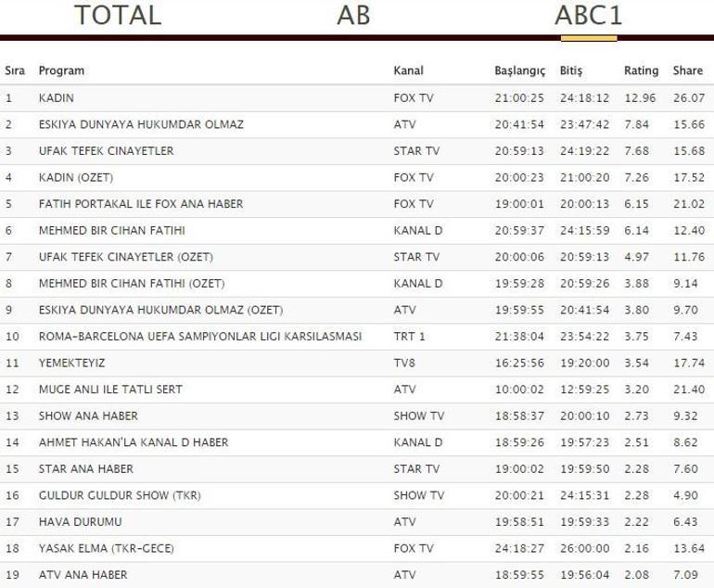714x588 pixels.
Task: Select the STAR ANA HABER program
Action: (86, 468)
